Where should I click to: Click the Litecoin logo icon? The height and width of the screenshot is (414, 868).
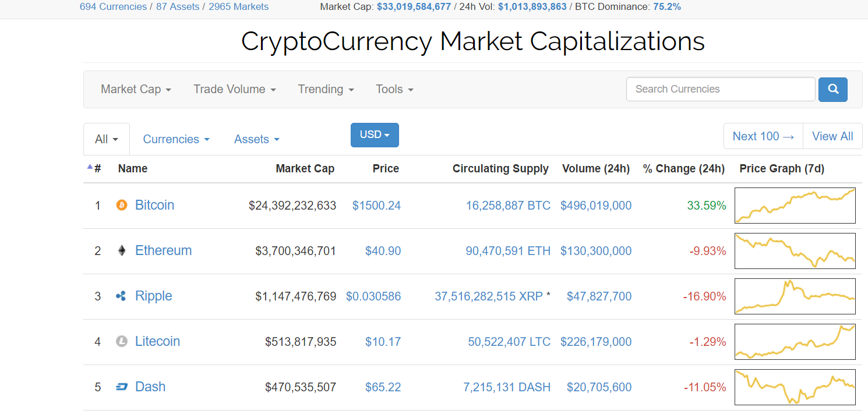click(121, 341)
